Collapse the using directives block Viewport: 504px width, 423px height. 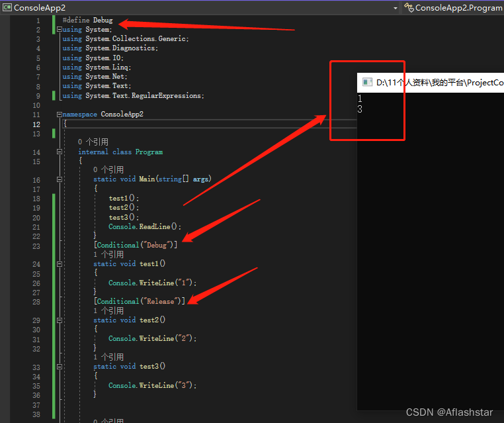(59, 29)
